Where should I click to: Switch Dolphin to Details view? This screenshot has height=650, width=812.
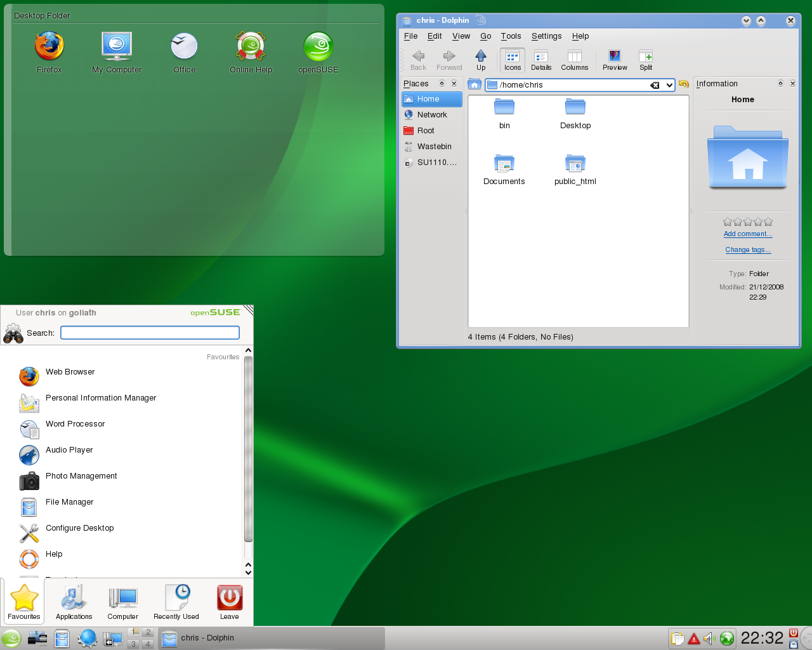click(x=541, y=60)
